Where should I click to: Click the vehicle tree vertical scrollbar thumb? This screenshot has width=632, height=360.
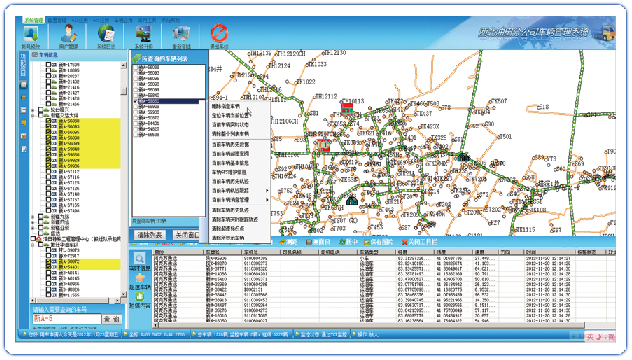pyautogui.click(x=124, y=91)
